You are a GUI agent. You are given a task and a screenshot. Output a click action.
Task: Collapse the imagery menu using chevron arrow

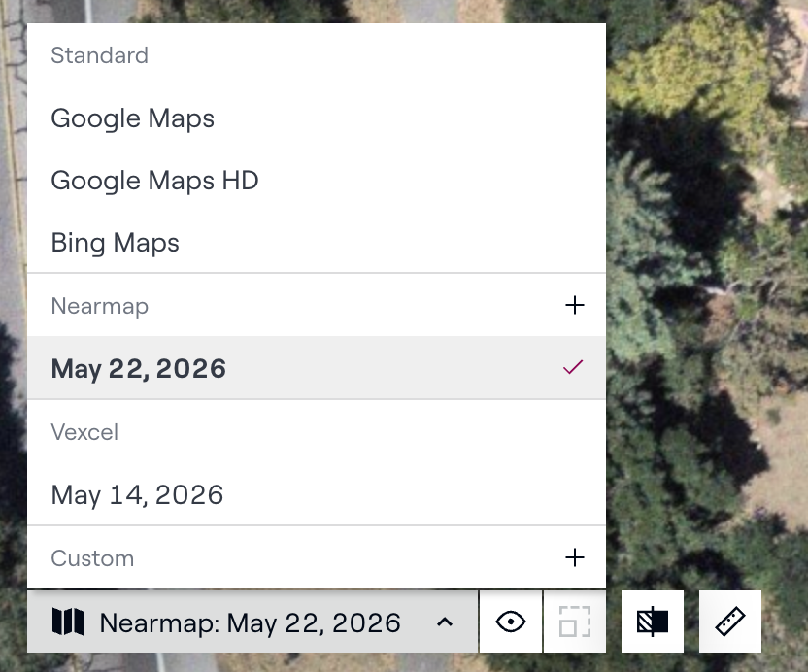[445, 622]
